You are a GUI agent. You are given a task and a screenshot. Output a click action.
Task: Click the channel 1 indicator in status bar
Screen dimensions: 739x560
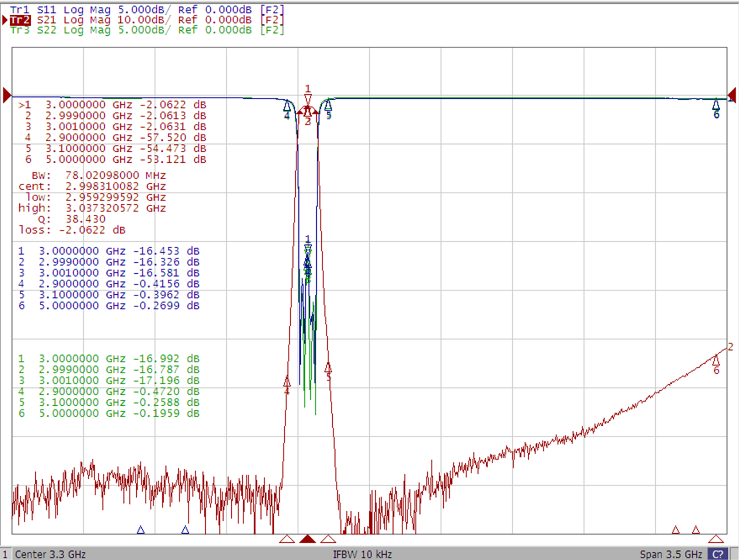(5, 554)
